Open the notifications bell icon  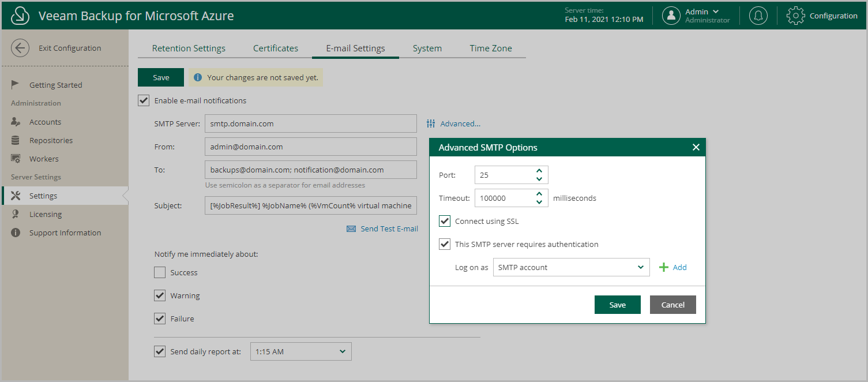[758, 16]
